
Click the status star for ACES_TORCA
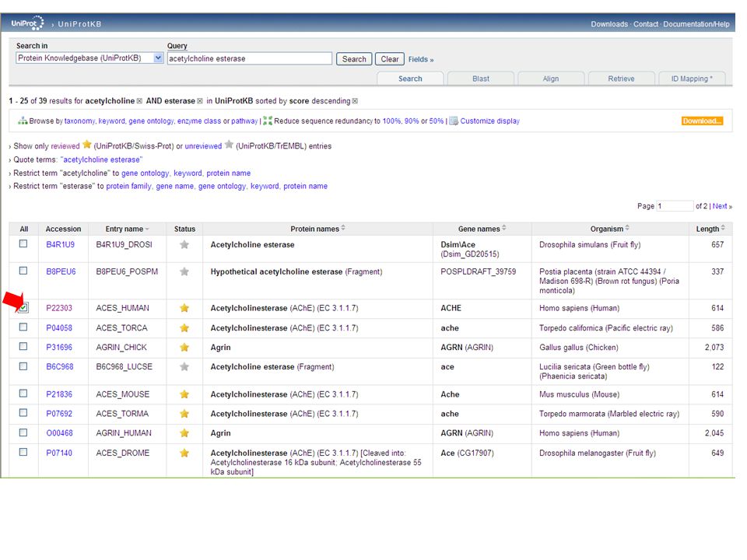184,328
